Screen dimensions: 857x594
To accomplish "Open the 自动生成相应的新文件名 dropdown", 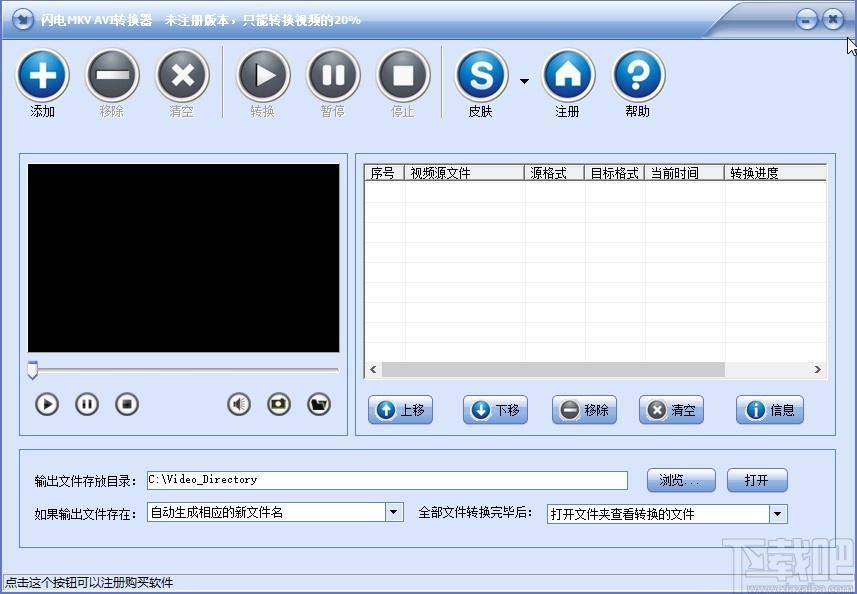I will coord(395,512).
